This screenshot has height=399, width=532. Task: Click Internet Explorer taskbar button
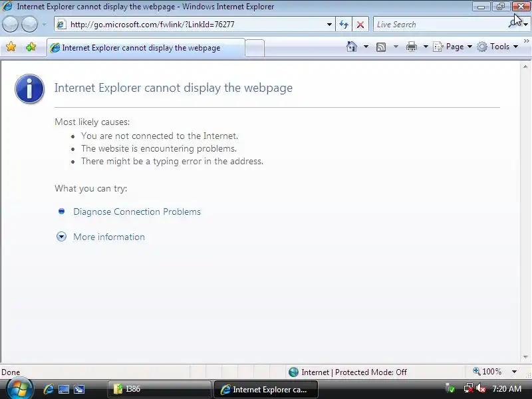point(266,389)
